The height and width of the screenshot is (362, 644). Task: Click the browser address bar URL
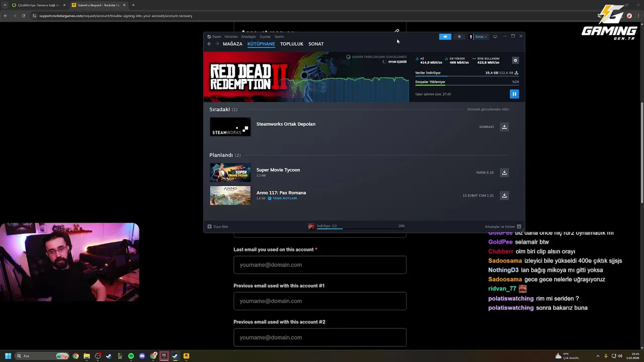(116, 16)
